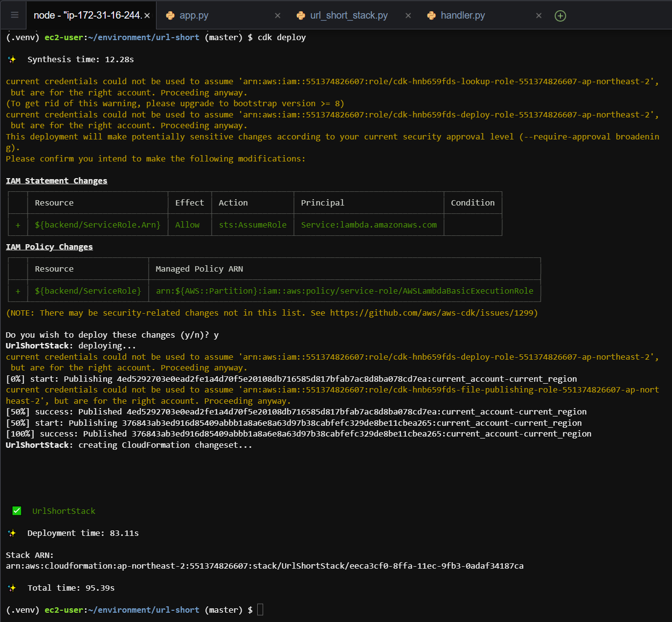Add a new tab with plus icon
The image size is (672, 622).
[x=560, y=16]
